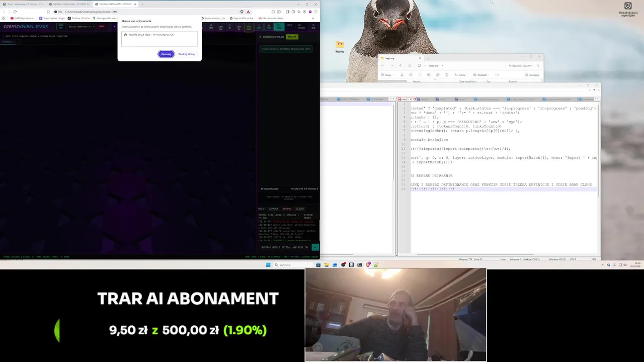The width and height of the screenshot is (644, 362).
Task: Open the Wyświetl dropdown in Explorer
Action: (x=481, y=75)
